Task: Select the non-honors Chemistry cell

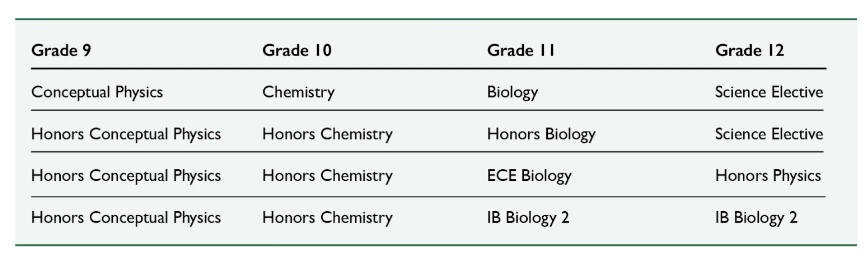Action: [298, 92]
